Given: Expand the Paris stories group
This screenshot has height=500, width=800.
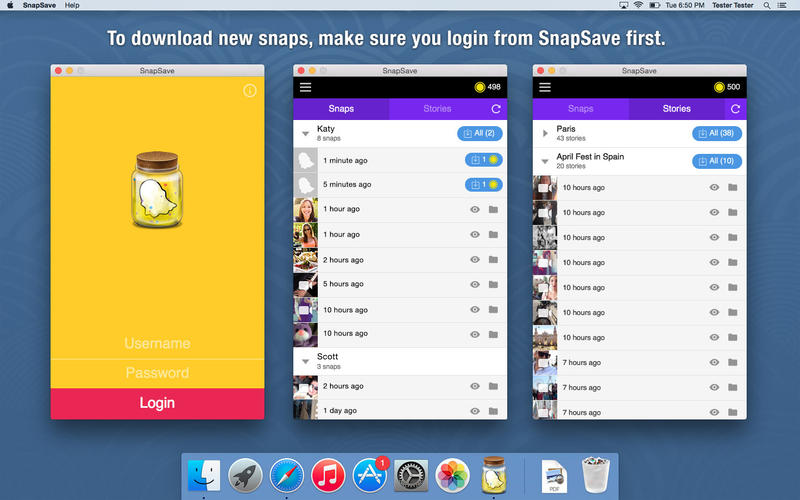Looking at the screenshot, I should (545, 132).
